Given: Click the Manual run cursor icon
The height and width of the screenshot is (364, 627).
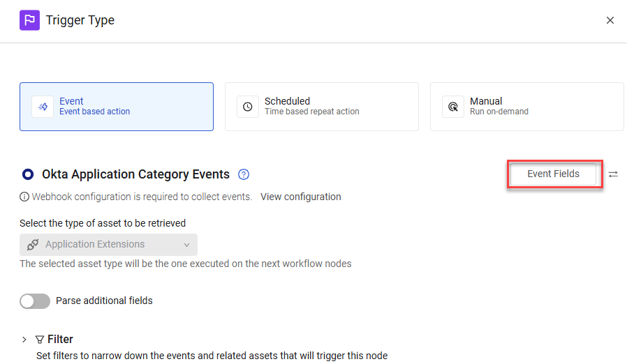Looking at the screenshot, I should [453, 107].
